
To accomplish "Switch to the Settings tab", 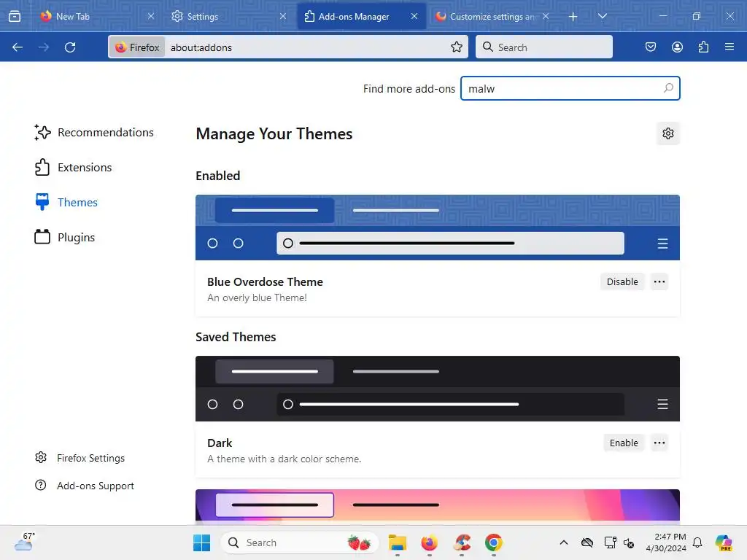I will 229,16.
